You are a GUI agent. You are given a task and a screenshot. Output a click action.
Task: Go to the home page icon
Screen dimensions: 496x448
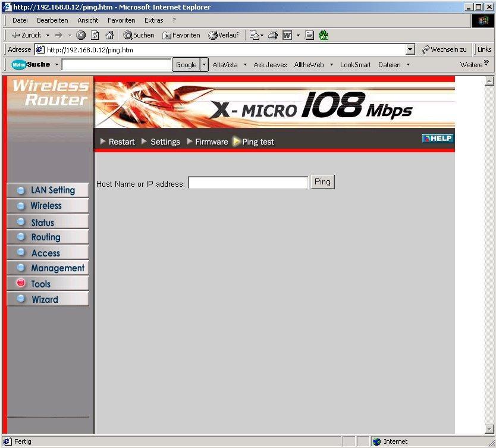(x=109, y=35)
